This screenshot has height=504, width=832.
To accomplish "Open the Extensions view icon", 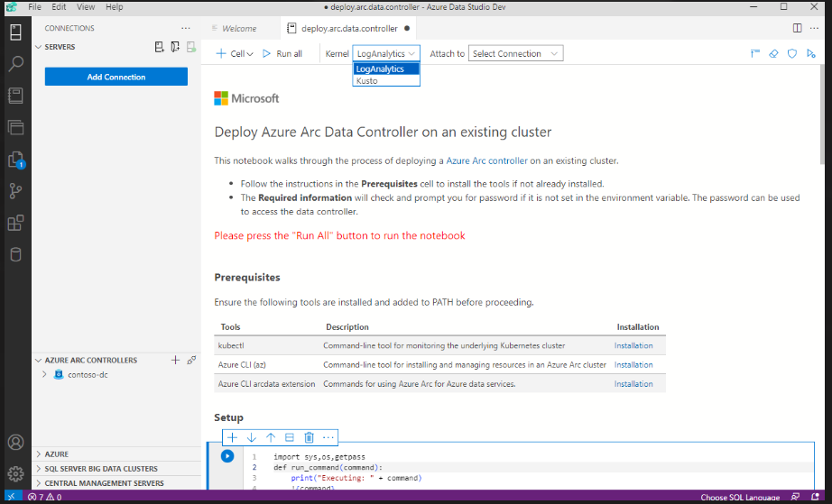I will [15, 223].
